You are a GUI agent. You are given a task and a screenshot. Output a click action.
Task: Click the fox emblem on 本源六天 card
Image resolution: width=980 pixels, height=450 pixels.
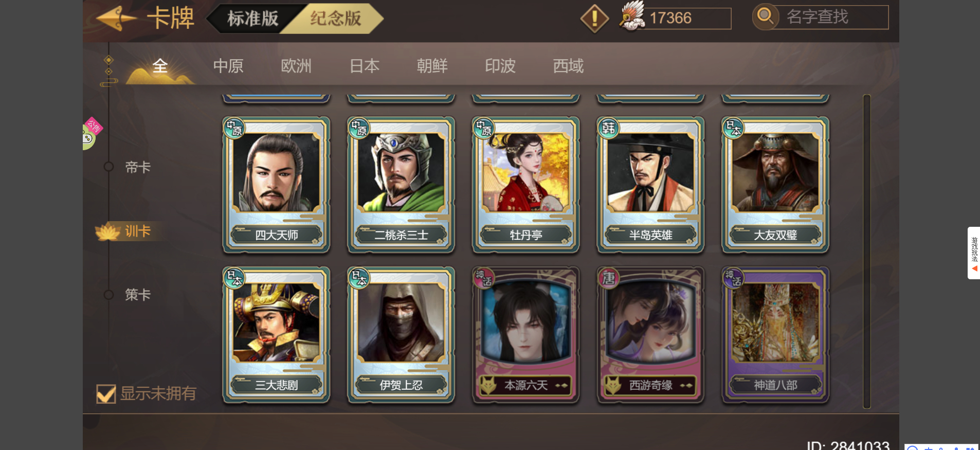488,385
